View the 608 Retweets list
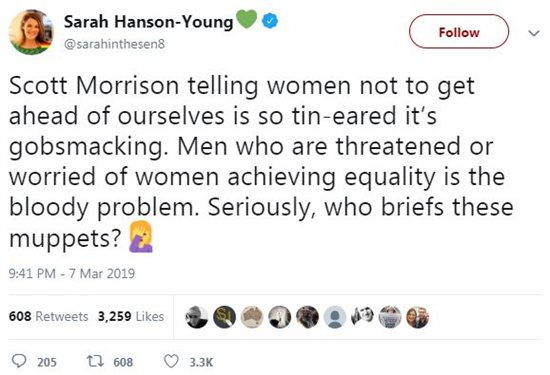The image size is (550, 375). point(48,316)
